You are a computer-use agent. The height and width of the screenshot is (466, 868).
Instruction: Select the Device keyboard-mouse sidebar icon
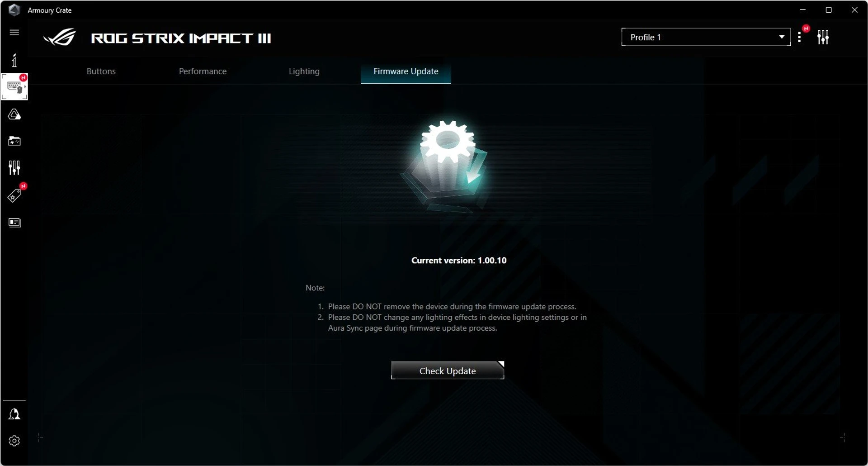tap(14, 86)
